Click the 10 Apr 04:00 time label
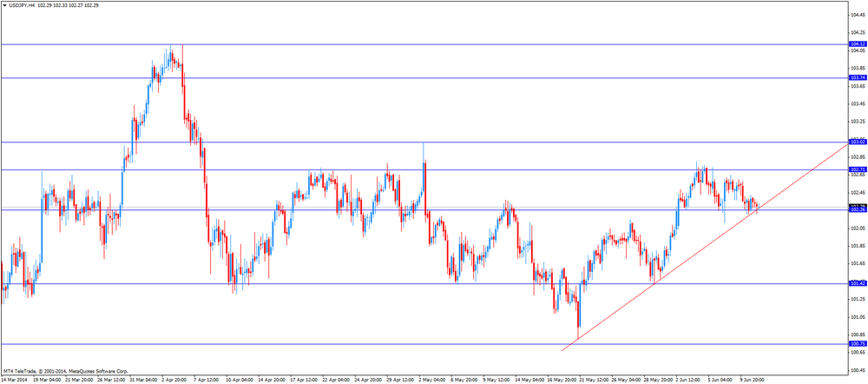 (241, 381)
